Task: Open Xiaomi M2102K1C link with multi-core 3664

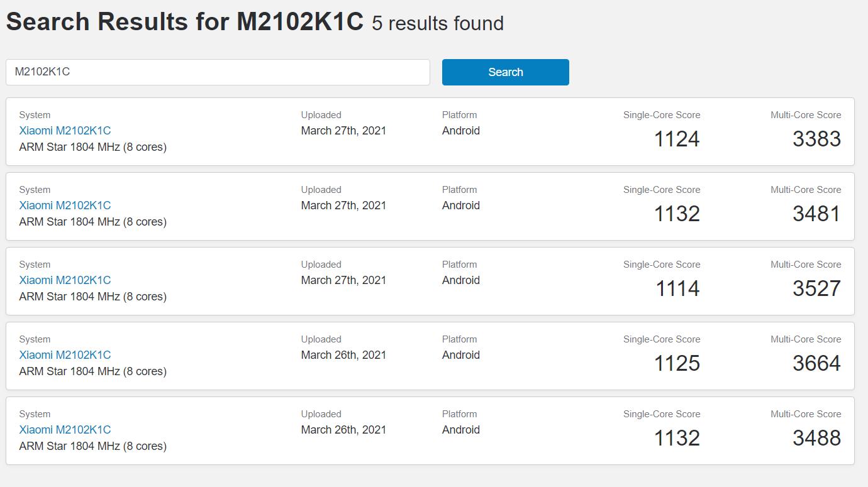Action: click(65, 355)
